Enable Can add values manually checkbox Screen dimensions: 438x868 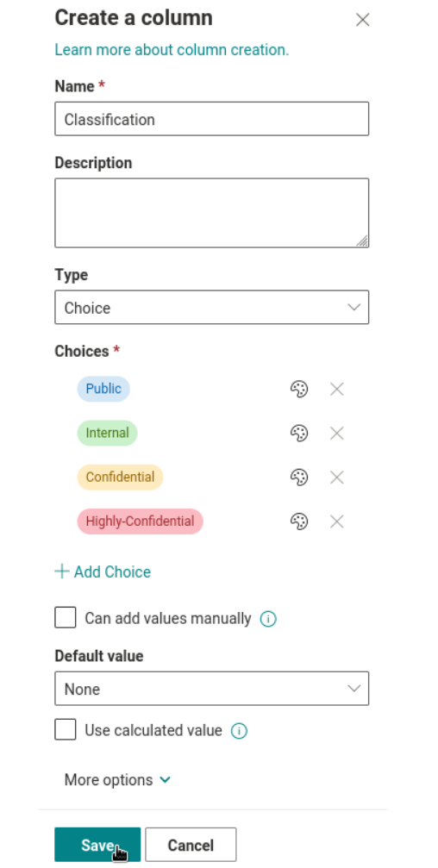pyautogui.click(x=66, y=617)
